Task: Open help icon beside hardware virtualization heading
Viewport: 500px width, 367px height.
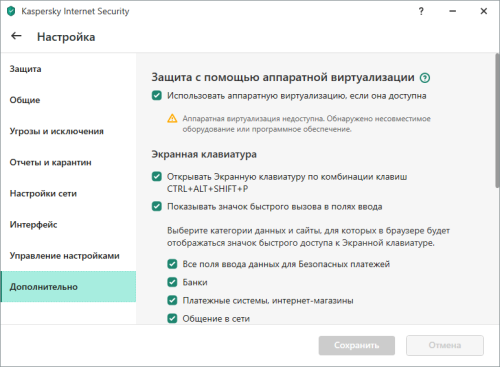Action: pos(425,78)
